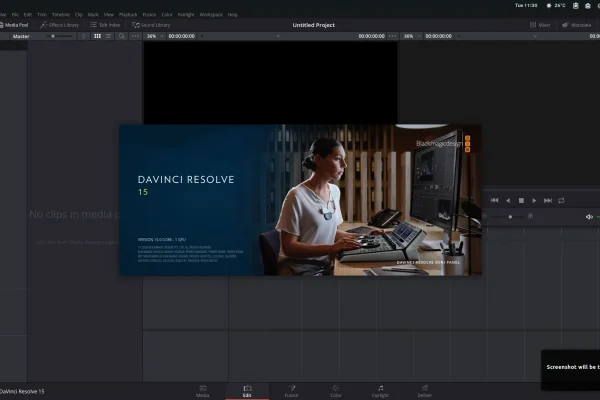Switch to the Color page
Image resolution: width=600 pixels, height=400 pixels.
tap(336, 391)
